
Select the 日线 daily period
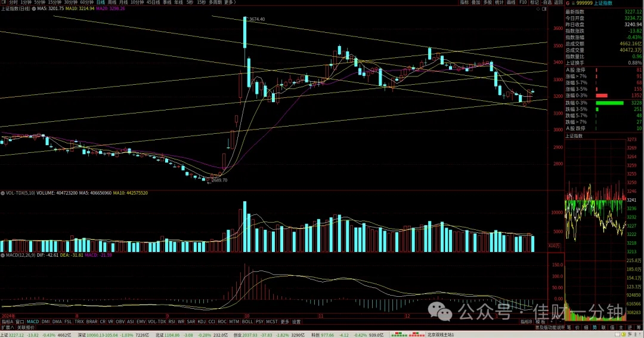tap(101, 2)
